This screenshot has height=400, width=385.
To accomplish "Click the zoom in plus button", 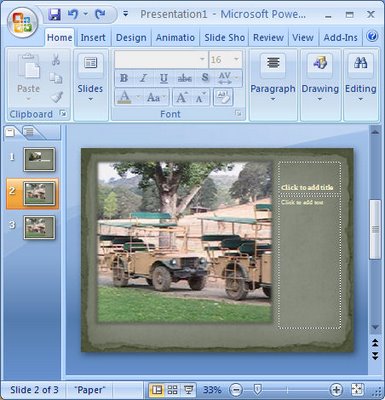I will [336, 389].
